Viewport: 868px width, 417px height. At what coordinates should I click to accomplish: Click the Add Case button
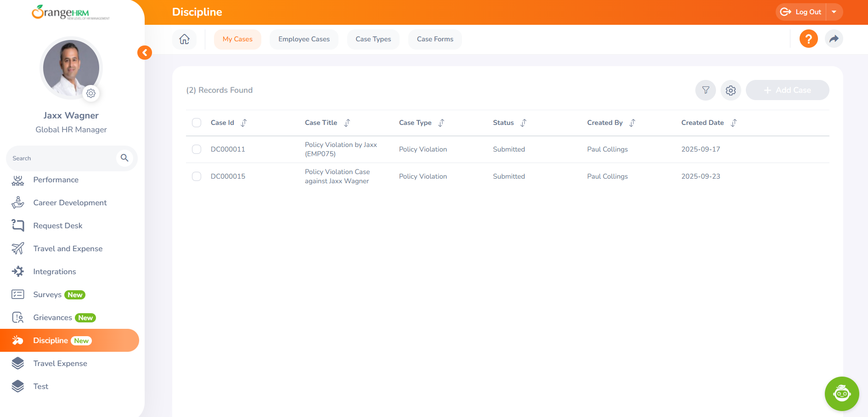787,90
